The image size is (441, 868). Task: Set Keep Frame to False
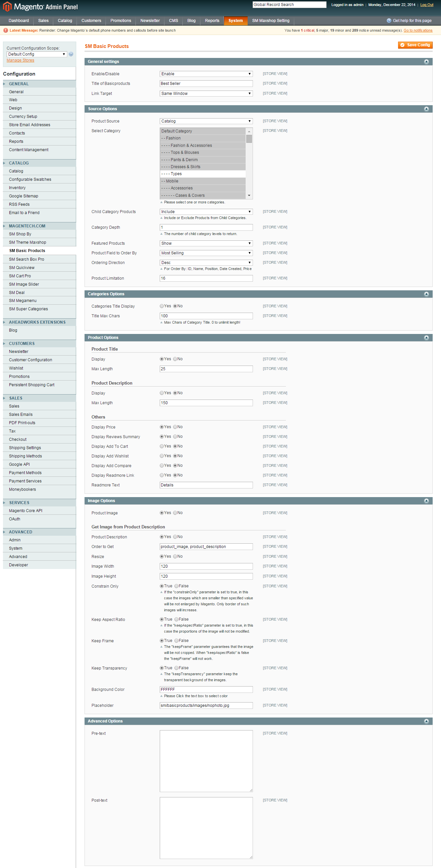coord(176,641)
